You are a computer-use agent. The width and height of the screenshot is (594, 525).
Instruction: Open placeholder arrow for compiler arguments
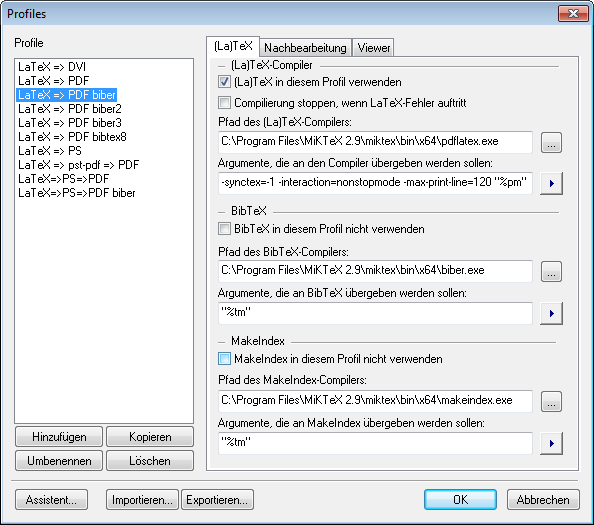pos(551,183)
